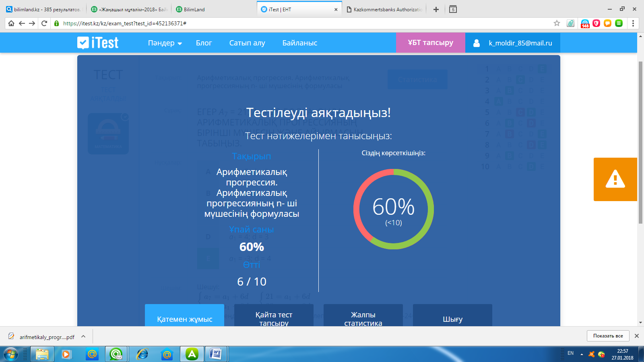Click the Қайта тест тапсыру button

click(274, 315)
